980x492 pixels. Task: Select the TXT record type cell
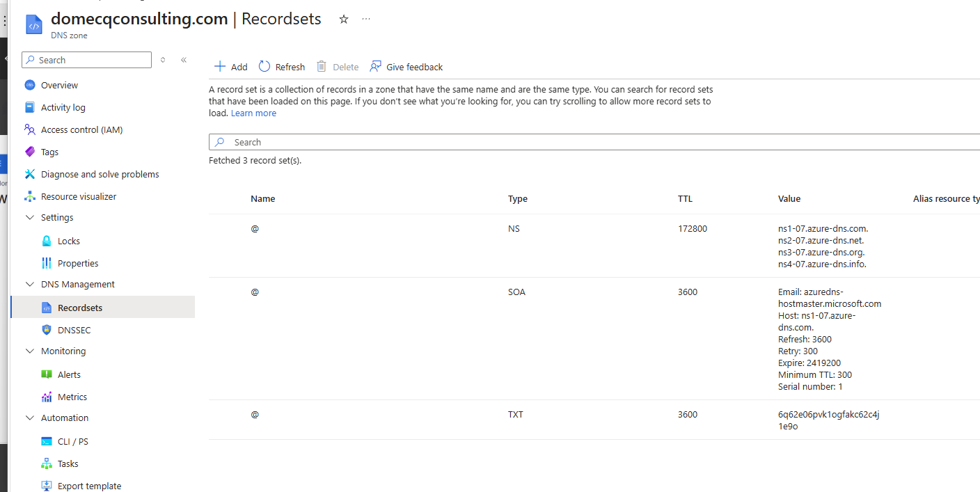click(516, 414)
